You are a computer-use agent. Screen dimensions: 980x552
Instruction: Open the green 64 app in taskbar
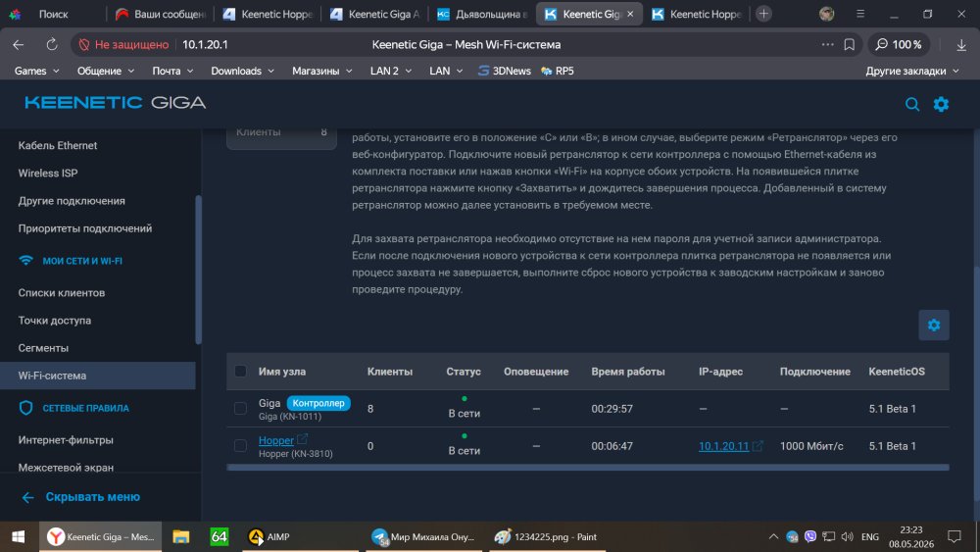(220, 536)
